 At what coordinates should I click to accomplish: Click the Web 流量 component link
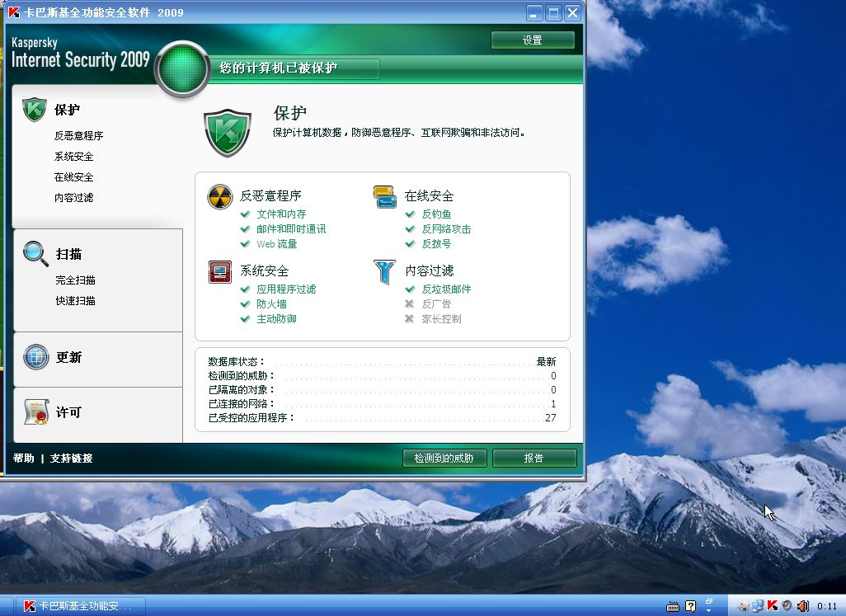pyautogui.click(x=277, y=244)
